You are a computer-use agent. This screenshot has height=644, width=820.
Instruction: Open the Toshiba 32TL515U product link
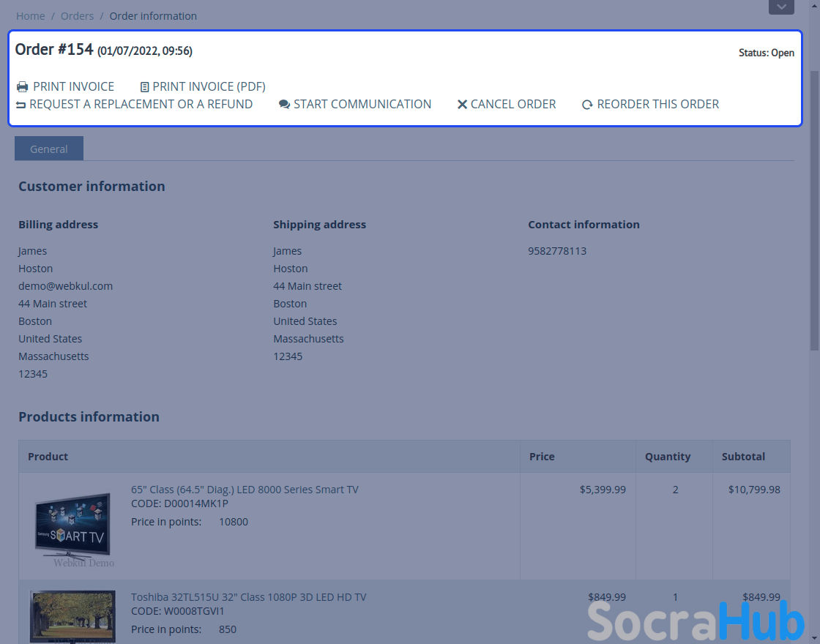point(248,597)
